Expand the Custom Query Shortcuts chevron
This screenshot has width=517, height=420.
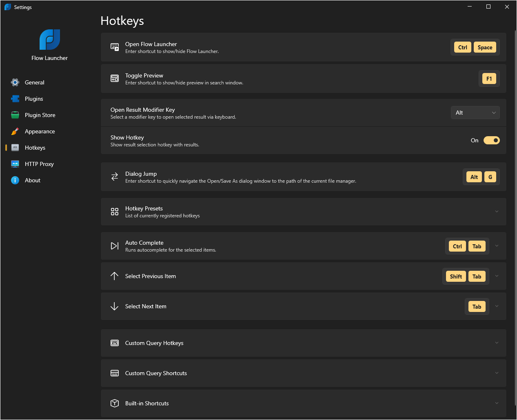coord(497,373)
